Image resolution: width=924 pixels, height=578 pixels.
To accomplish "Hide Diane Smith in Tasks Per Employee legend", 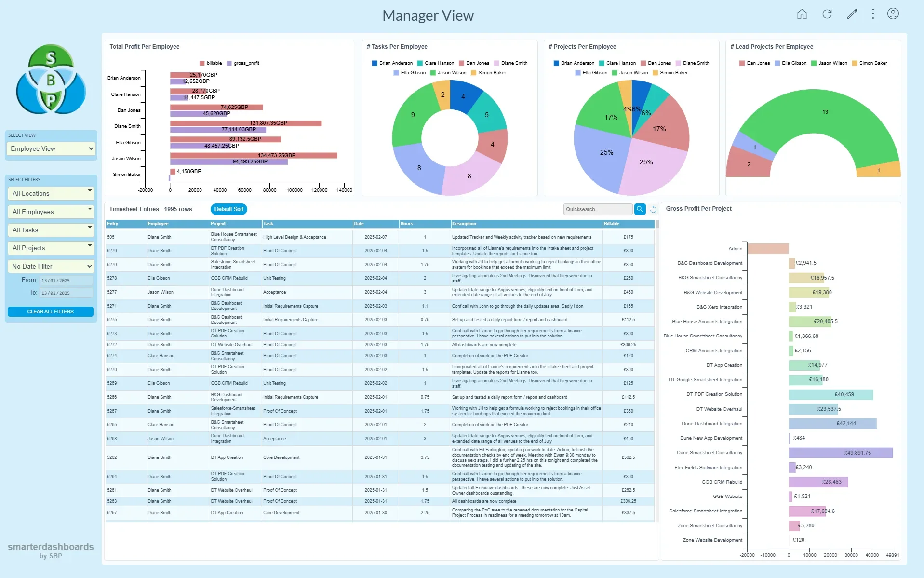I will pos(512,63).
